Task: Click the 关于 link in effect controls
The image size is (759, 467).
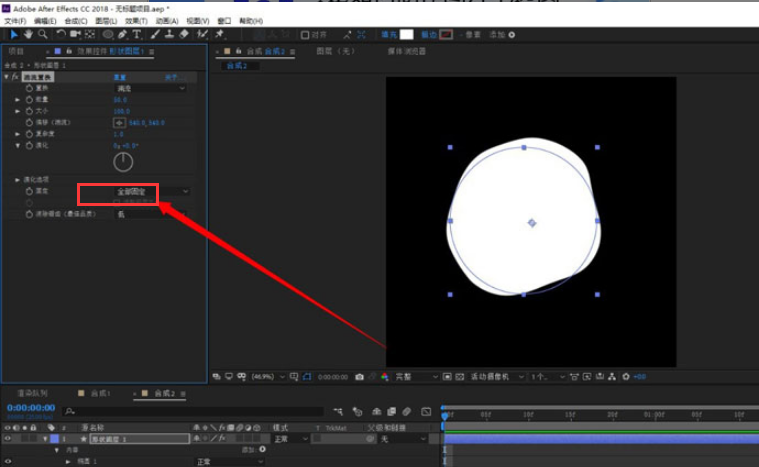Action: tap(170, 77)
